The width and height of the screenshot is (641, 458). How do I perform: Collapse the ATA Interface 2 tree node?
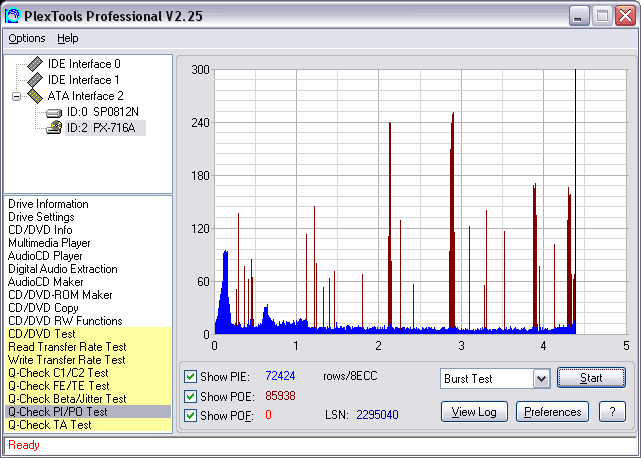point(16,97)
